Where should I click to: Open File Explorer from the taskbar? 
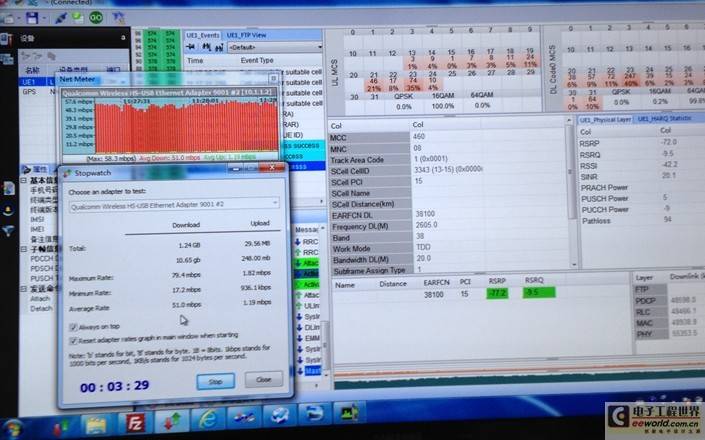(96, 424)
